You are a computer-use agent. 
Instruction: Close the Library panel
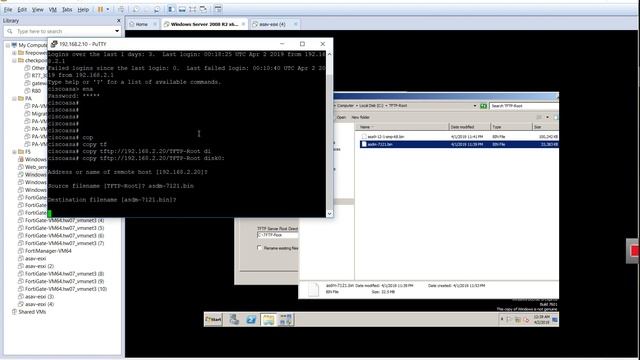[119, 20]
